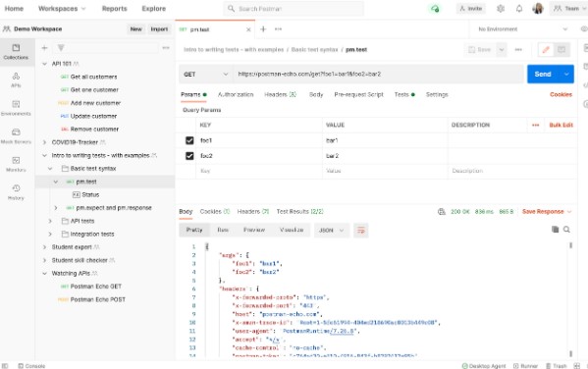Viewport: 588px width, 369px height.
Task: Expand the COVID19-Tracker collection
Action: coord(44,142)
